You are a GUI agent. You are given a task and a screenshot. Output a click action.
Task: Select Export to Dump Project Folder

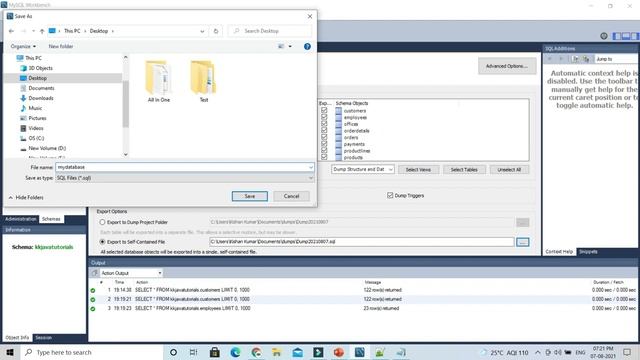click(102, 222)
